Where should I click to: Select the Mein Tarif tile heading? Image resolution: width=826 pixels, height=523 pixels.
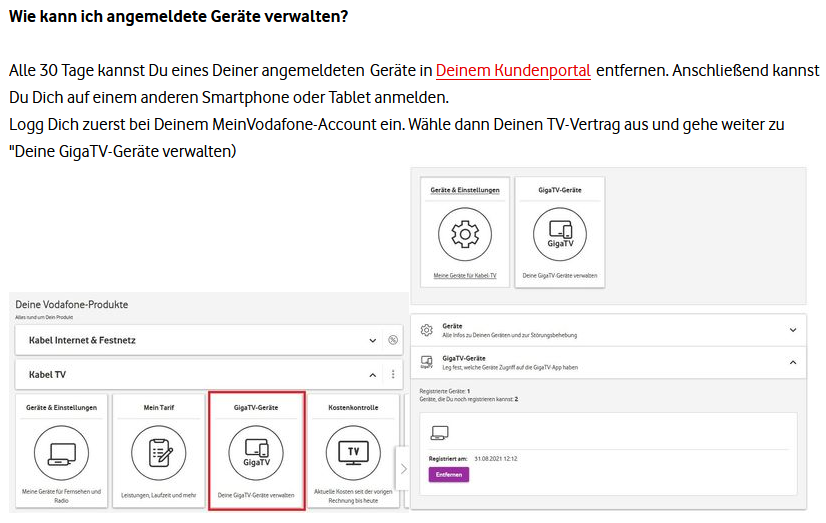[x=160, y=408]
